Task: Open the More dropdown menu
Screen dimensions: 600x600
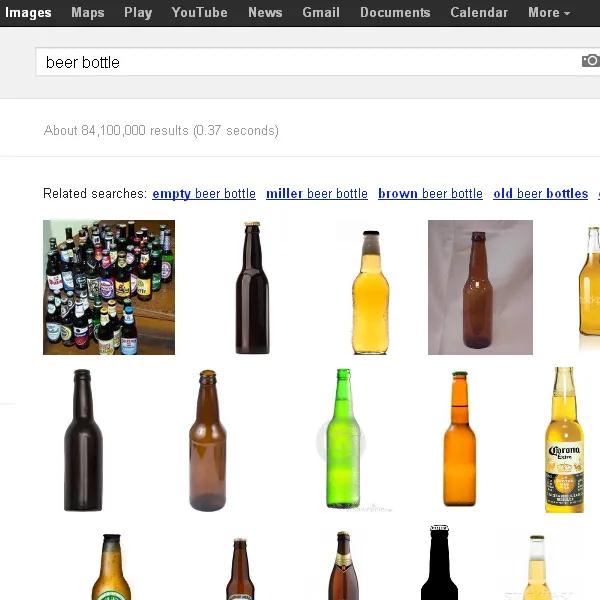Action: [549, 13]
